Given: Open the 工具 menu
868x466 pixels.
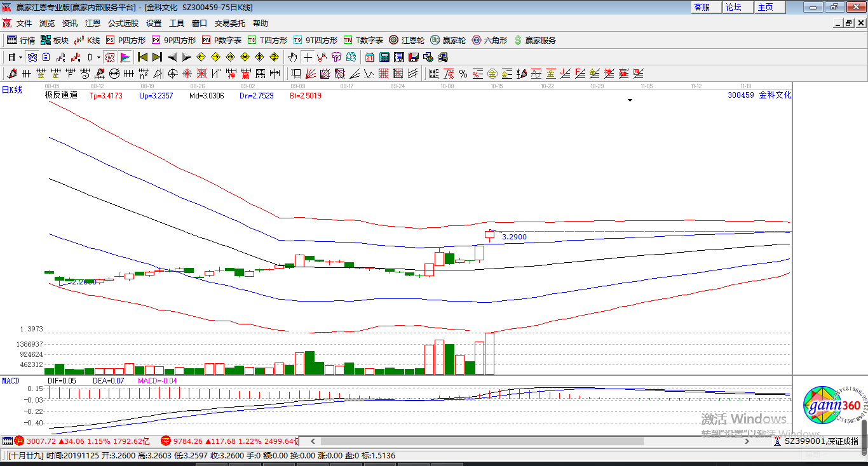Looking at the screenshot, I should [177, 23].
